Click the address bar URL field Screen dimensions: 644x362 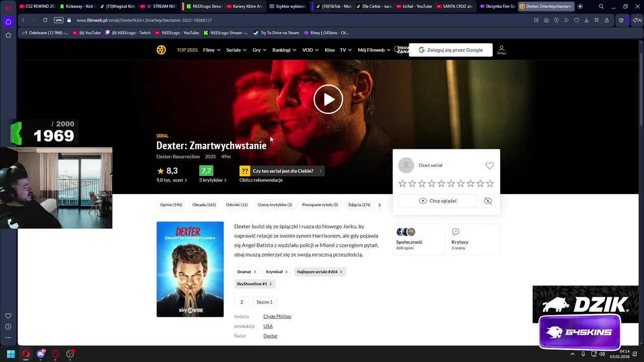302,20
